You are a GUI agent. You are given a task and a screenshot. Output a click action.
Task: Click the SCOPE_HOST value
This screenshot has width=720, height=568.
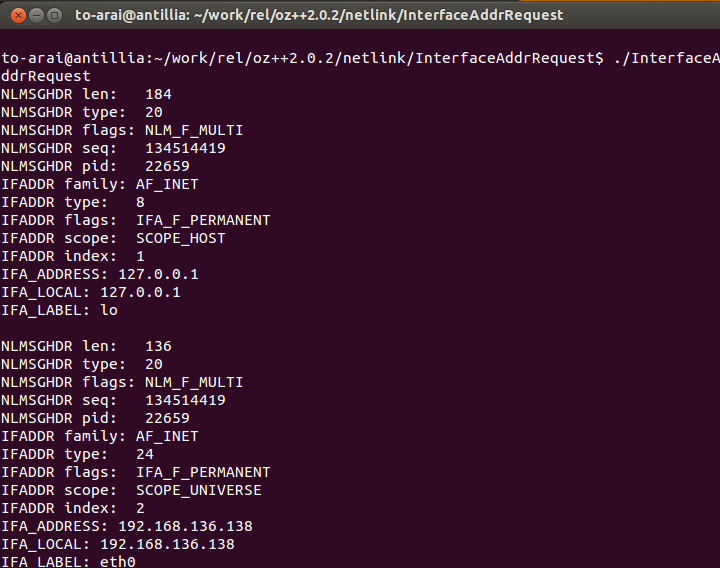[181, 238]
